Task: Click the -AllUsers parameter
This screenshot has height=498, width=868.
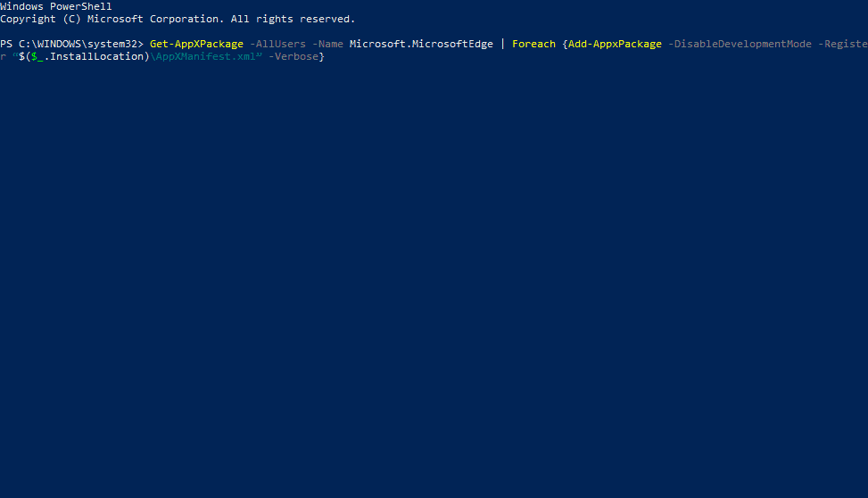Action: click(277, 44)
